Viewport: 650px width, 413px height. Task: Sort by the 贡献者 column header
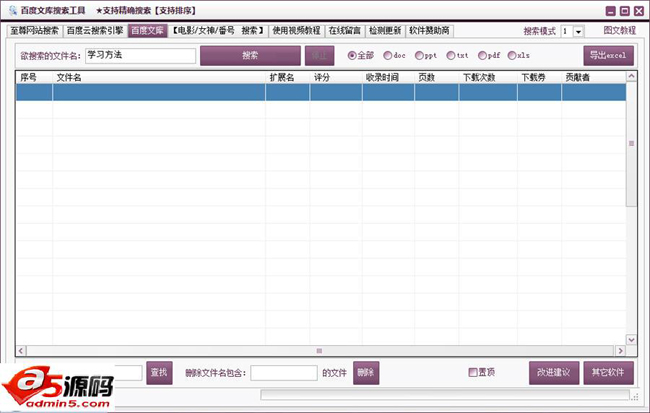pyautogui.click(x=594, y=78)
